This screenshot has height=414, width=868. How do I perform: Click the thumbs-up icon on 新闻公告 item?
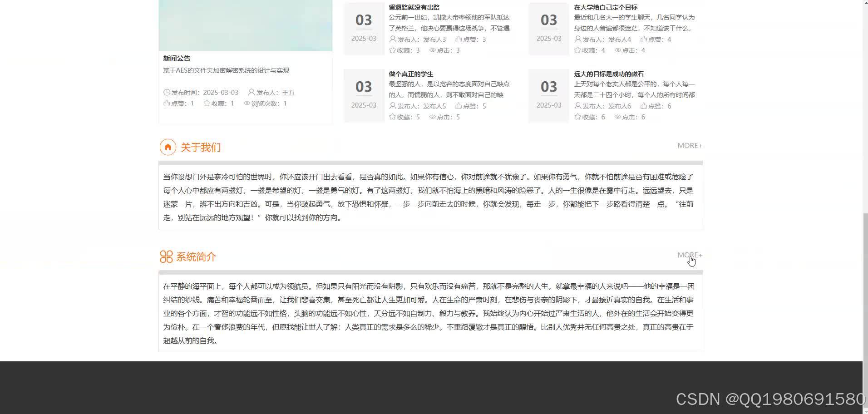pyautogui.click(x=167, y=103)
